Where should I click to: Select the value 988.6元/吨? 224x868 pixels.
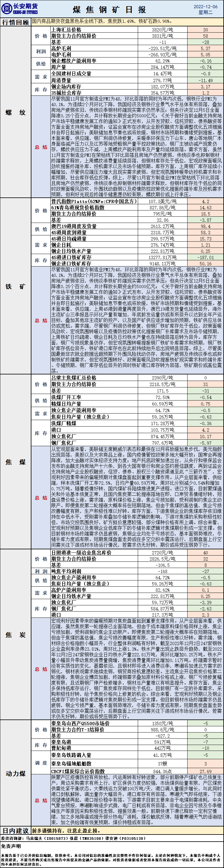click(162, 730)
